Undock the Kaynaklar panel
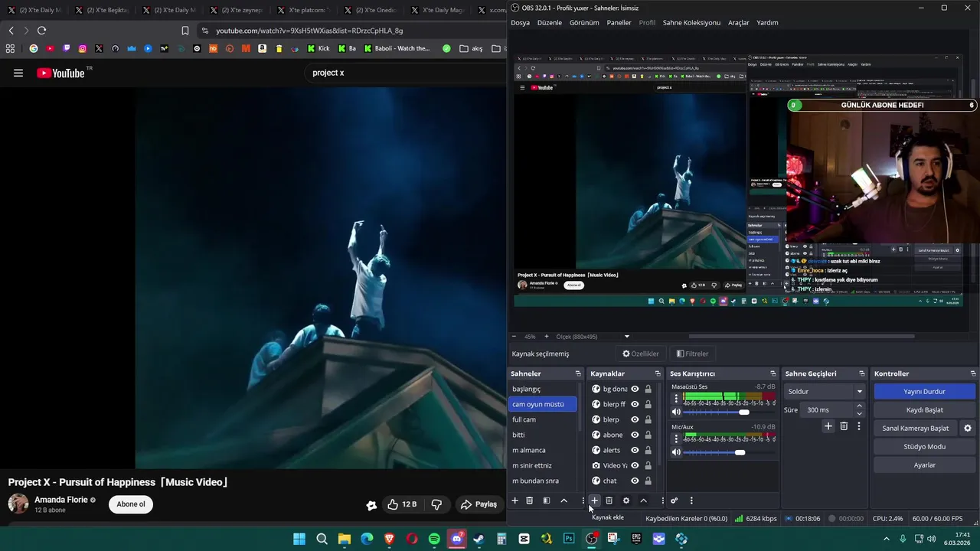The width and height of the screenshot is (980, 551). (658, 373)
